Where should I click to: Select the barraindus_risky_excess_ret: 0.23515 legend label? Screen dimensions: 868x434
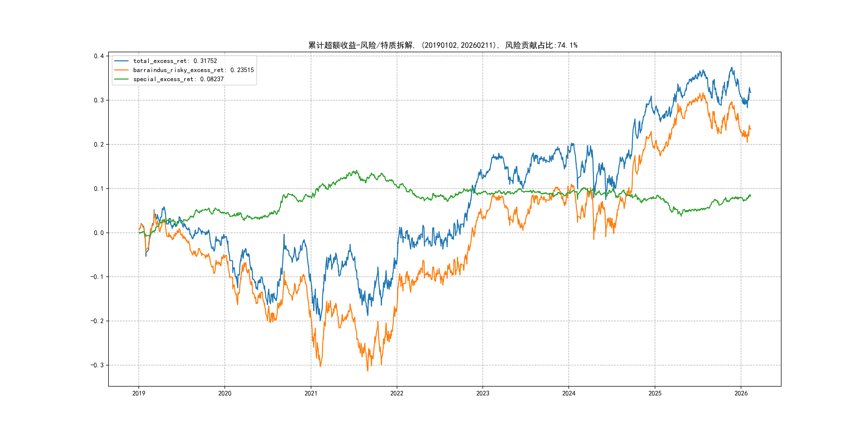coord(193,70)
